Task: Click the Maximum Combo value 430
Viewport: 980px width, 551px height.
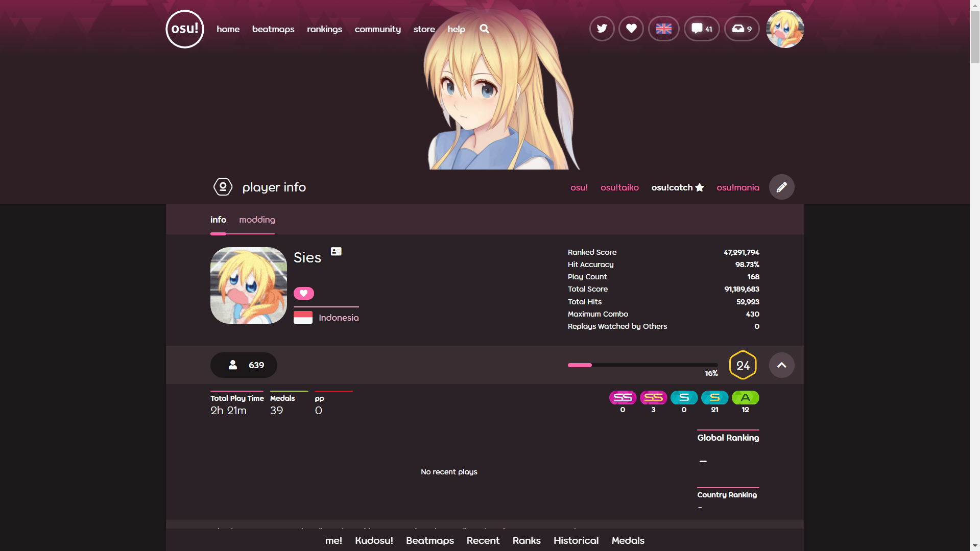Action: (x=753, y=314)
